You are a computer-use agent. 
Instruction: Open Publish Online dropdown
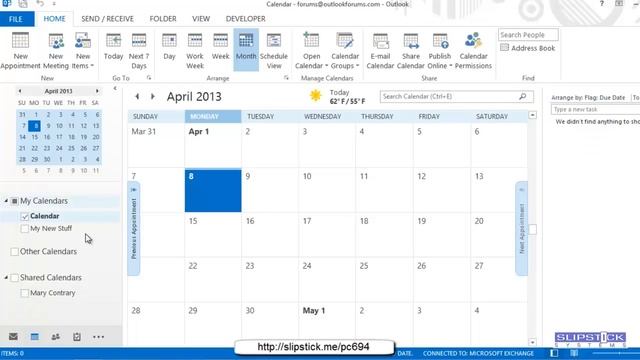click(440, 51)
